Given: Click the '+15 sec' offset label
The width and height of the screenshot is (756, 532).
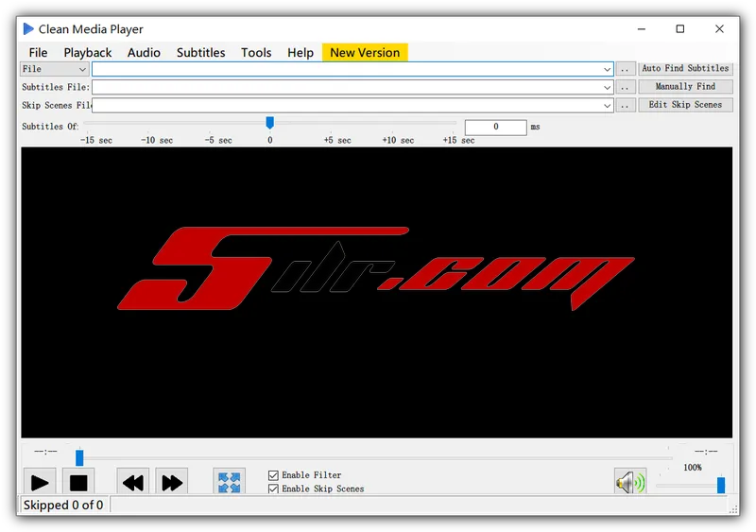Looking at the screenshot, I should (x=458, y=141).
